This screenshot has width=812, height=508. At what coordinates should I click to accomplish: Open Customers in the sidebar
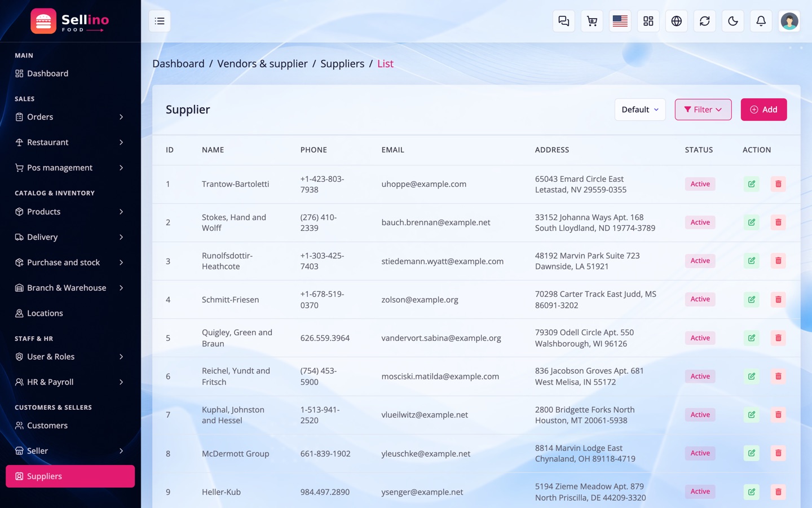pyautogui.click(x=70, y=426)
